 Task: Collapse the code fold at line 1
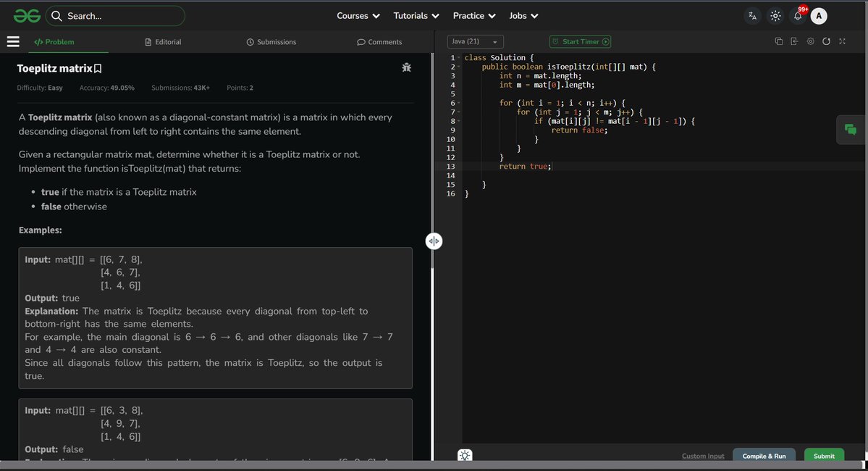click(x=459, y=58)
